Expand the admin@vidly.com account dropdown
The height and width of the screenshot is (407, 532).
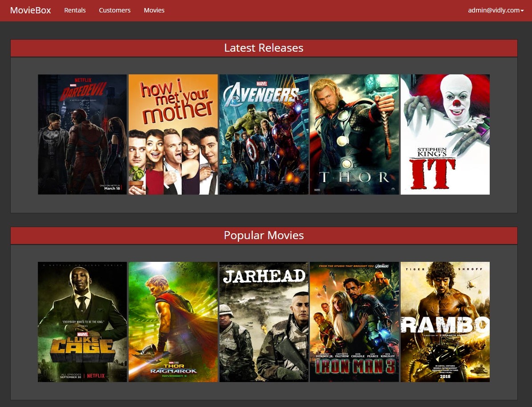tap(495, 10)
